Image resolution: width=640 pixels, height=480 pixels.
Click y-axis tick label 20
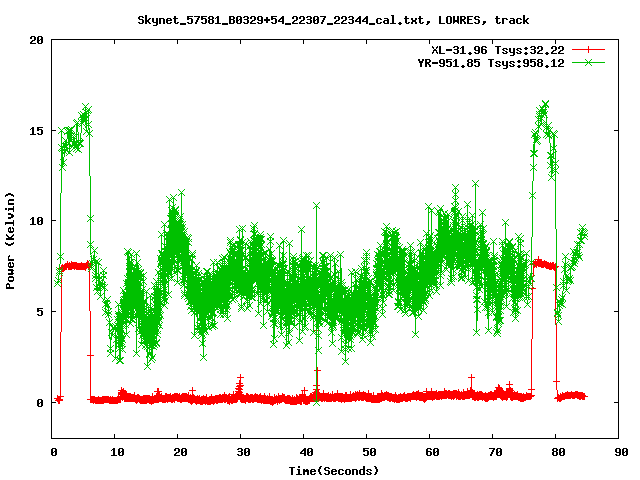[36, 40]
